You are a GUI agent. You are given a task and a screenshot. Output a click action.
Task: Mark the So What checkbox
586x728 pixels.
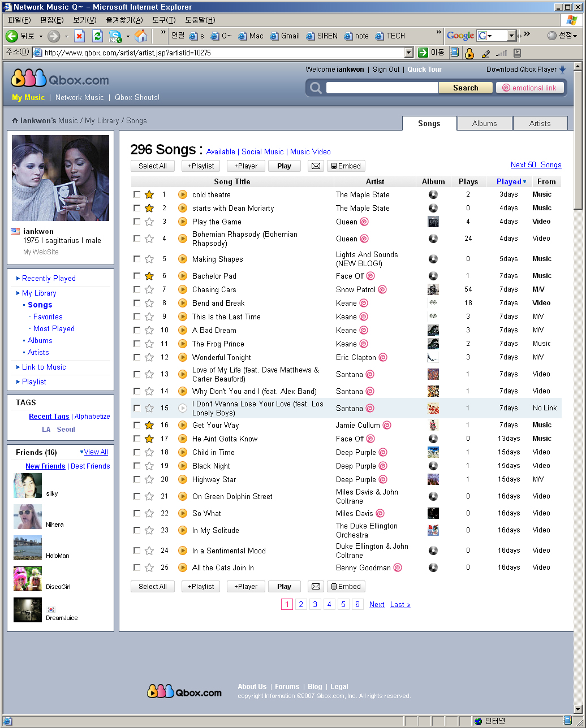pos(137,513)
